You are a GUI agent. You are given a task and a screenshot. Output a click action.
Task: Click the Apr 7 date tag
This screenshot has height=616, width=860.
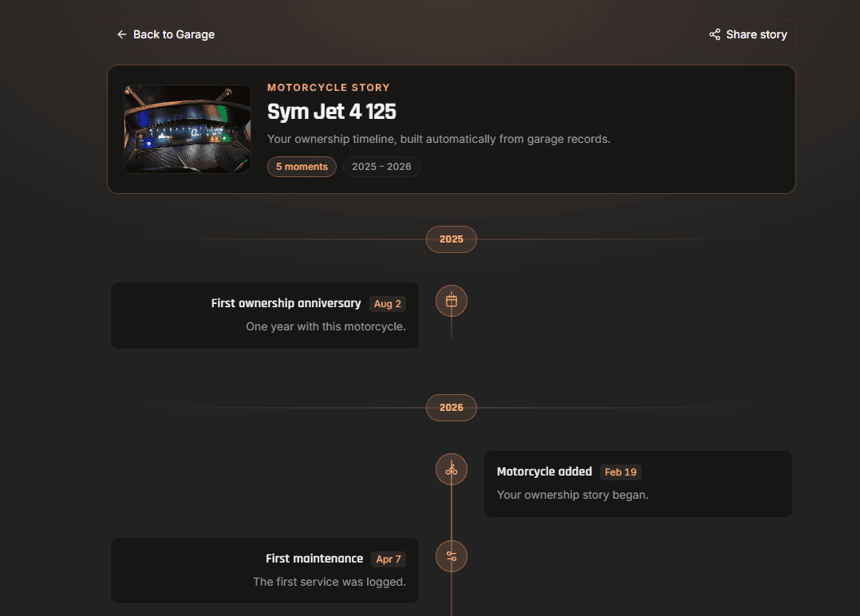pos(389,559)
